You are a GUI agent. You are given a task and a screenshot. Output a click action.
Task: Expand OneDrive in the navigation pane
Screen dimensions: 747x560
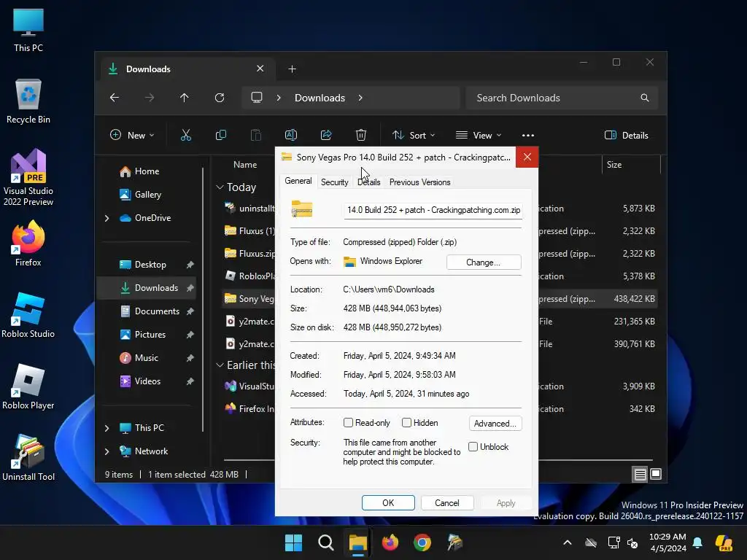(107, 218)
